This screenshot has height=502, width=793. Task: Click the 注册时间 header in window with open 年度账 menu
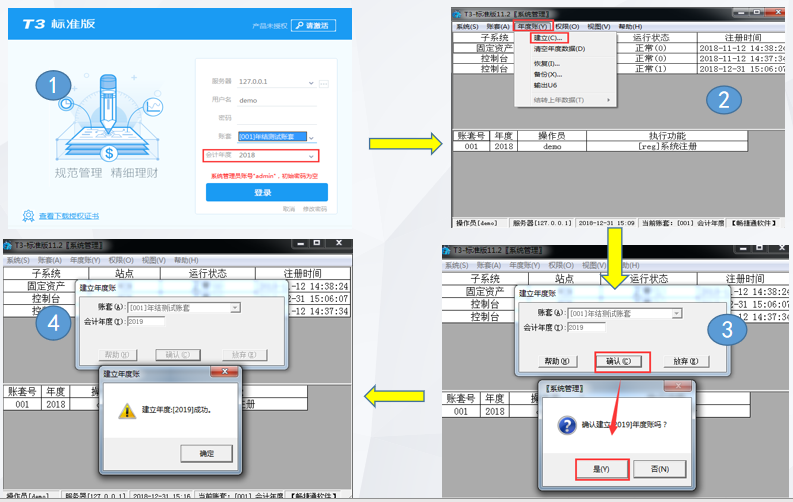point(742,37)
